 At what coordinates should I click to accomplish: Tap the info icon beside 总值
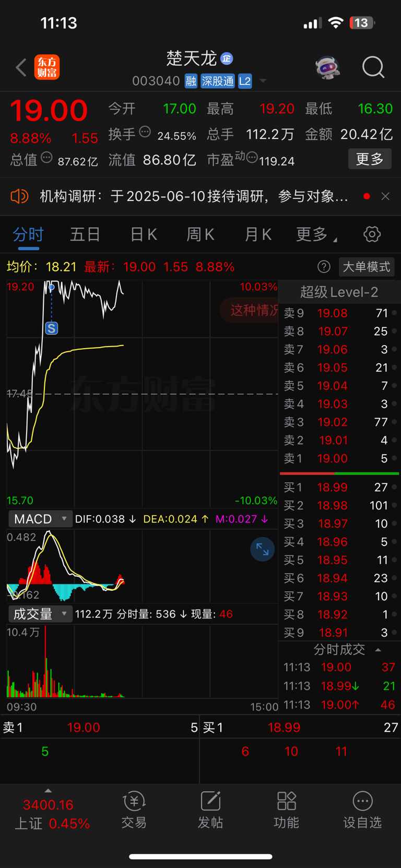[46, 157]
